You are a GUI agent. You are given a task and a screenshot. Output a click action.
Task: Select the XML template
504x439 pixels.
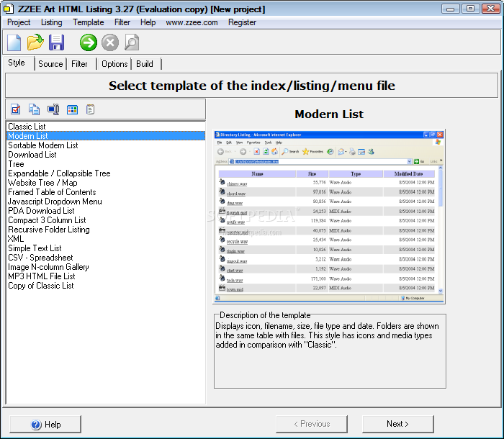click(x=106, y=239)
